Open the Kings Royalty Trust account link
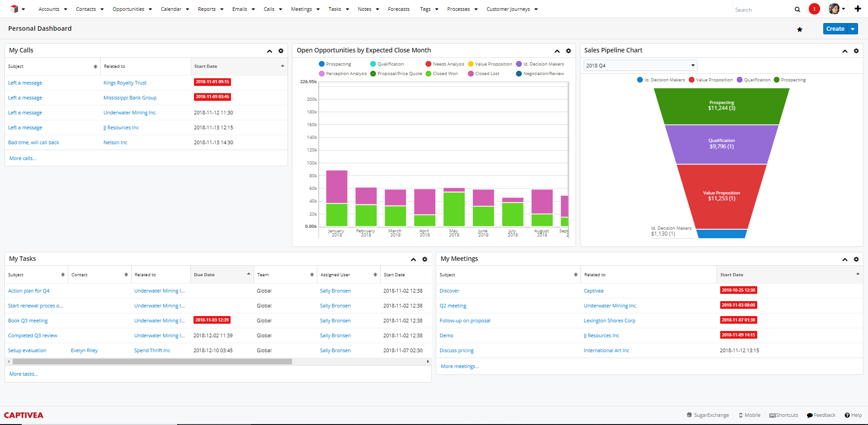Viewport: 868px width, 425px height. pyautogui.click(x=125, y=83)
